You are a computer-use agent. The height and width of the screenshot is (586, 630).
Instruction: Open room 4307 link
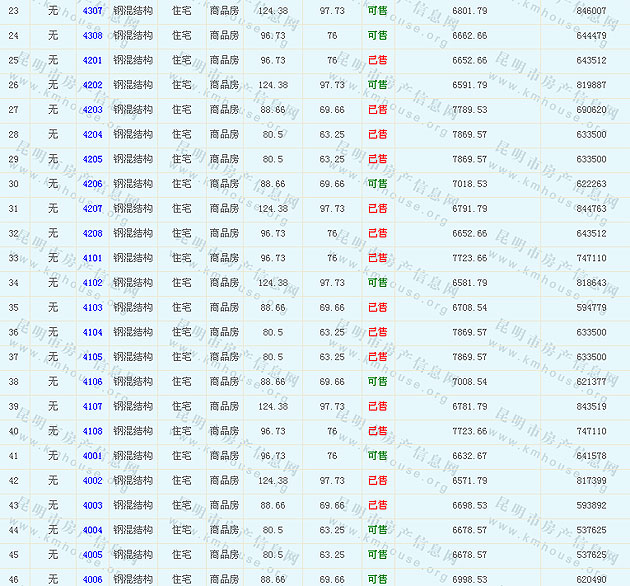point(92,10)
